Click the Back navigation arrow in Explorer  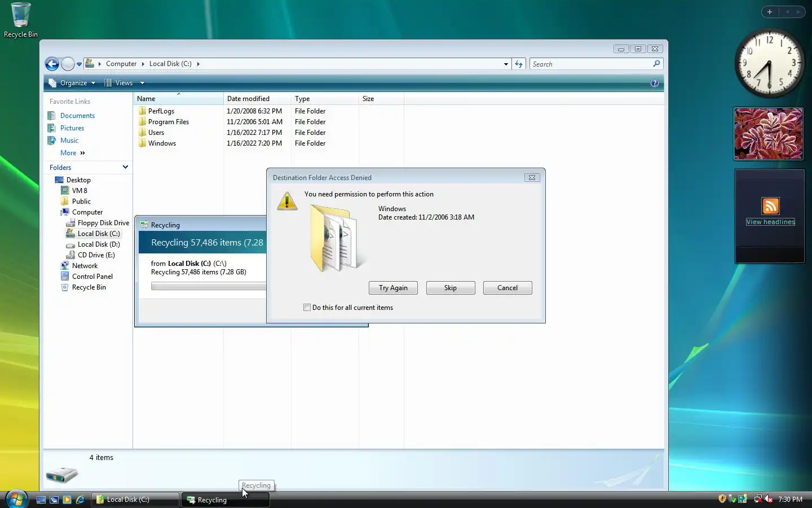tap(52, 64)
